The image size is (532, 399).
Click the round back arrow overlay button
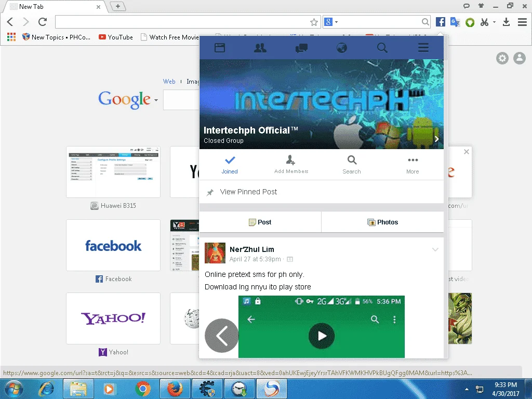pyautogui.click(x=221, y=336)
